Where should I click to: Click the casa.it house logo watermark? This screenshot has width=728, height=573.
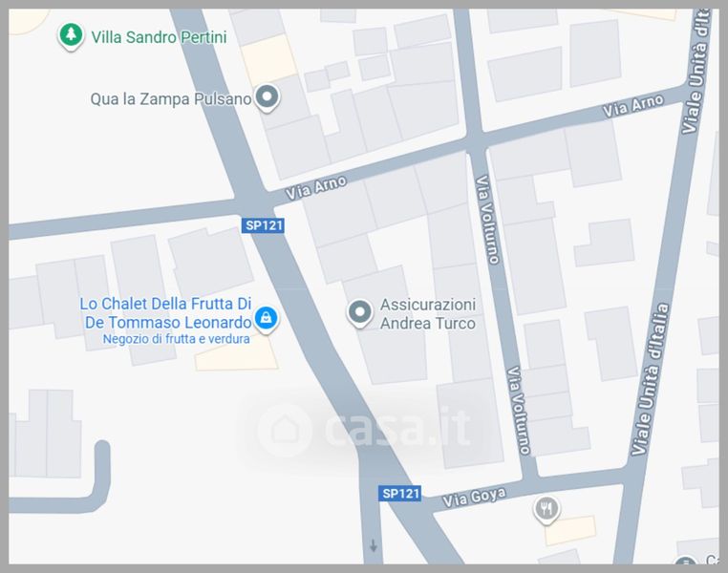pyautogui.click(x=284, y=429)
